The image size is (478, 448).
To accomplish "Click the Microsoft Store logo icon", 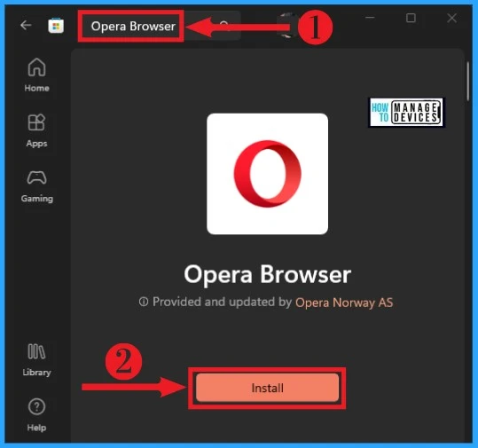I will tap(56, 26).
